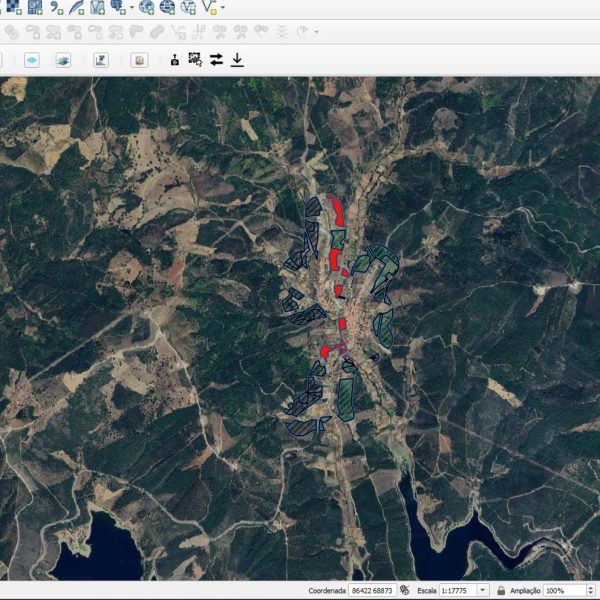
Task: Click the Add WMS/WMTS Layer globe icon
Action: click(x=147, y=7)
